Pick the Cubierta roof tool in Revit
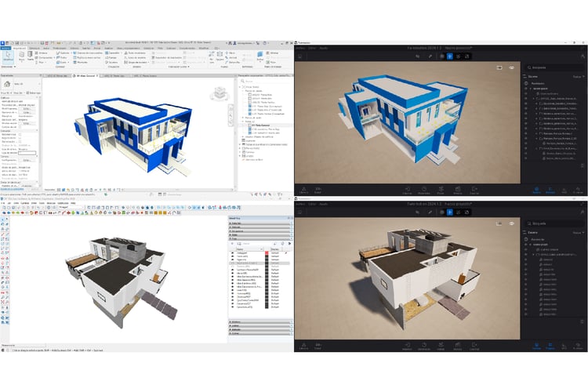The image size is (588, 392). (x=63, y=53)
